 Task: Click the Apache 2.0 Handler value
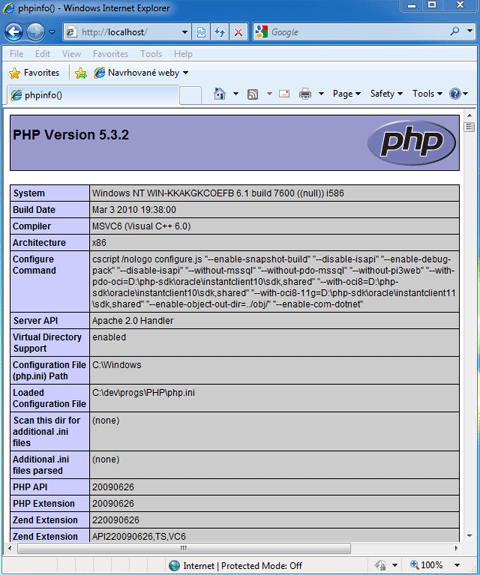point(133,321)
